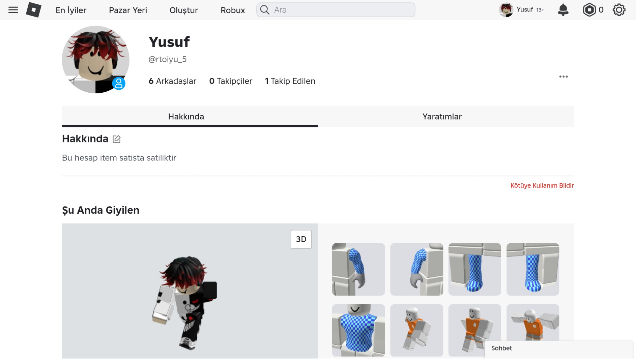This screenshot has height=364, width=636.
Task: Edit the Hakkında description with pencil icon
Action: pos(116,139)
